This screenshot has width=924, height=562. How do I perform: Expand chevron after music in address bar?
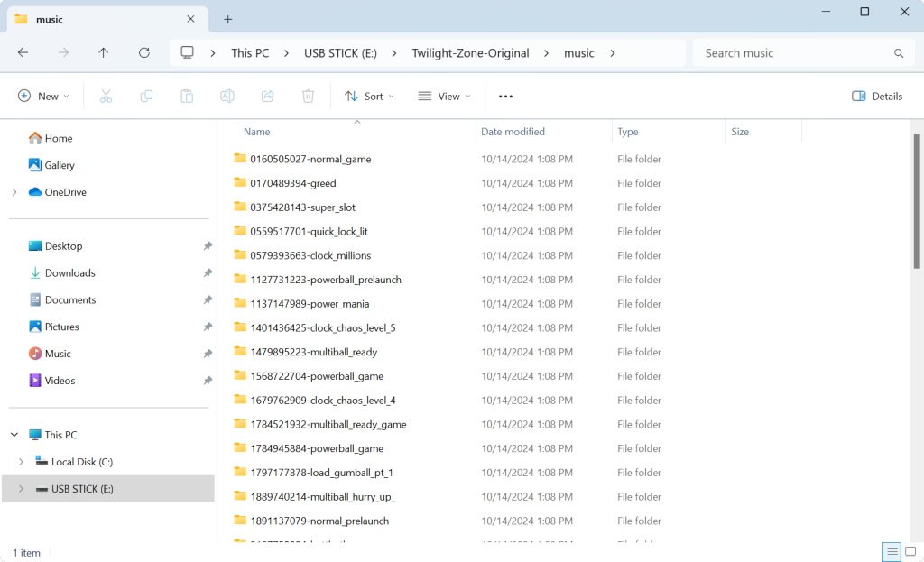613,53
